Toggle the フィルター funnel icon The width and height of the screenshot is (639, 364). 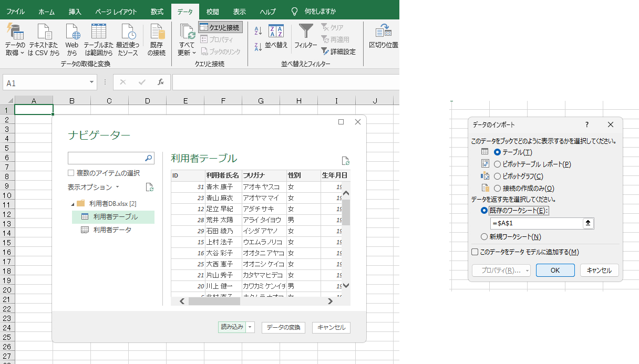point(306,32)
